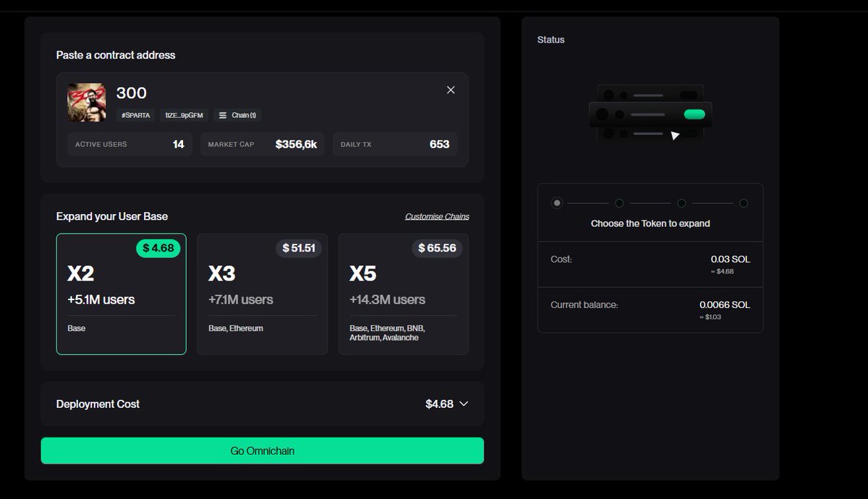This screenshot has width=868, height=499.
Task: Select the last step dot in the progress stepper
Action: tap(744, 203)
